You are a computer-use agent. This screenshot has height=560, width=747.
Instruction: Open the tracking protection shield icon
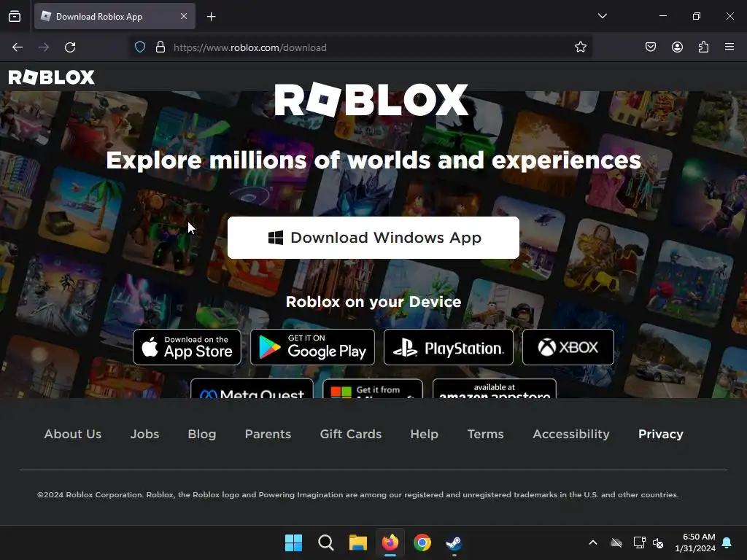point(139,47)
